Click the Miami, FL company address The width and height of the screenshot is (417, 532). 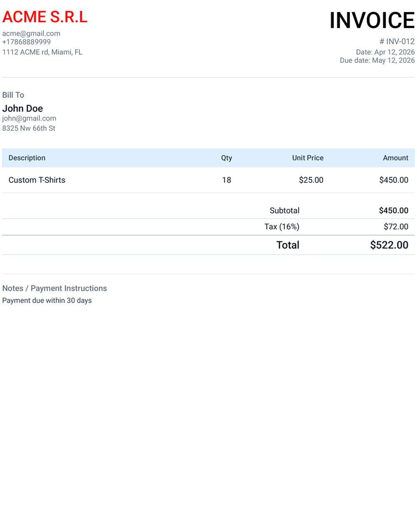click(42, 52)
